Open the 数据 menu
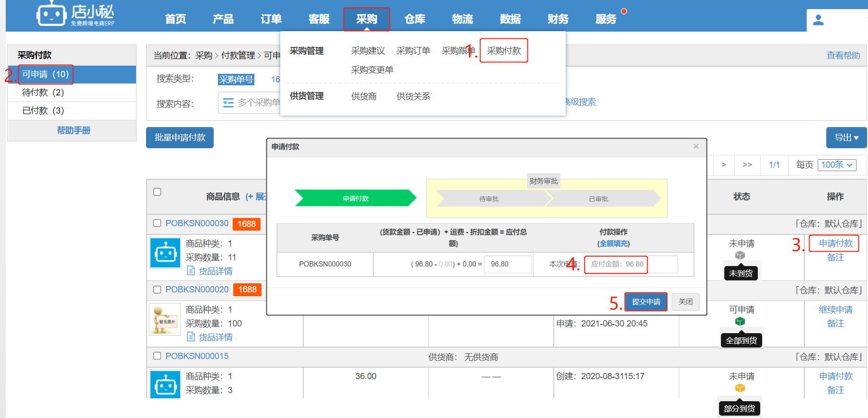This screenshot has width=868, height=418. point(511,19)
